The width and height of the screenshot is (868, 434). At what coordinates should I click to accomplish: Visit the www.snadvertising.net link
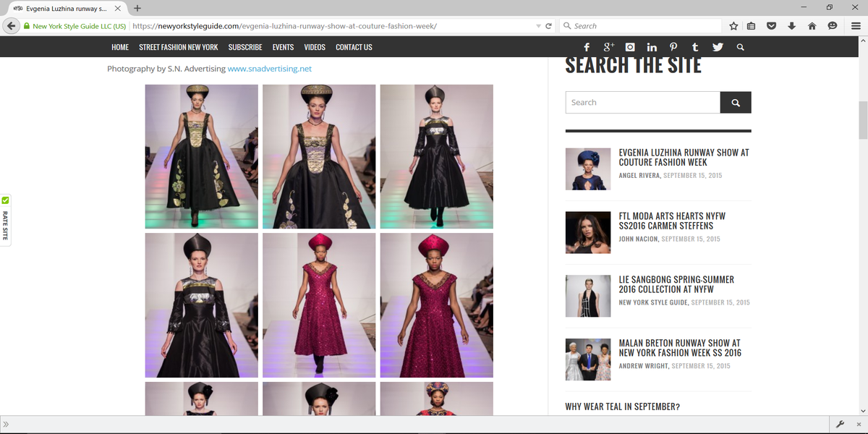point(269,69)
